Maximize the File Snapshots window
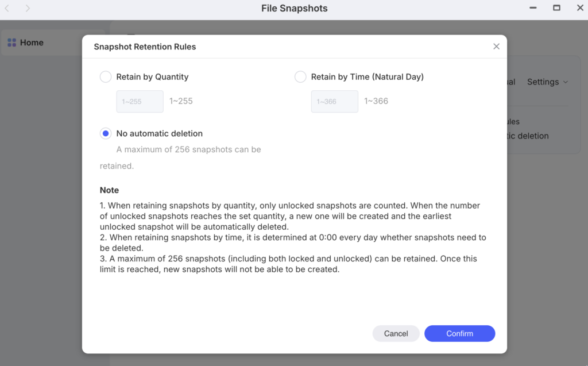The width and height of the screenshot is (588, 366). click(x=556, y=8)
